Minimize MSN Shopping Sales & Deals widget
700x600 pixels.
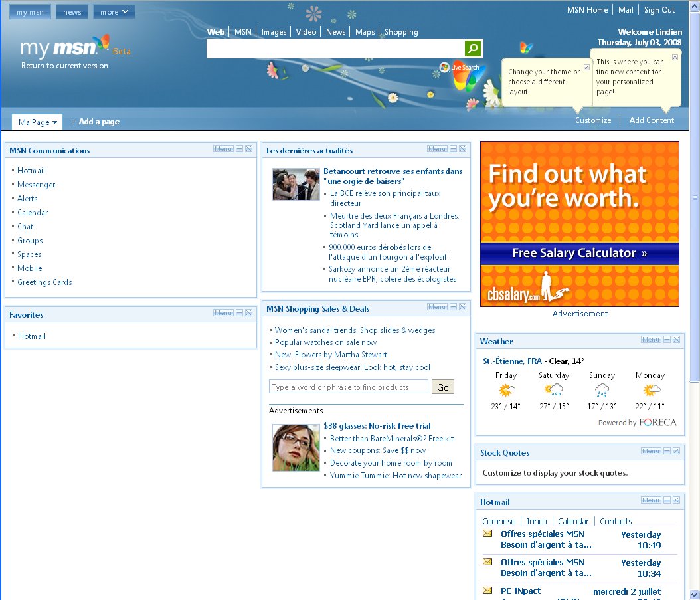pos(453,307)
